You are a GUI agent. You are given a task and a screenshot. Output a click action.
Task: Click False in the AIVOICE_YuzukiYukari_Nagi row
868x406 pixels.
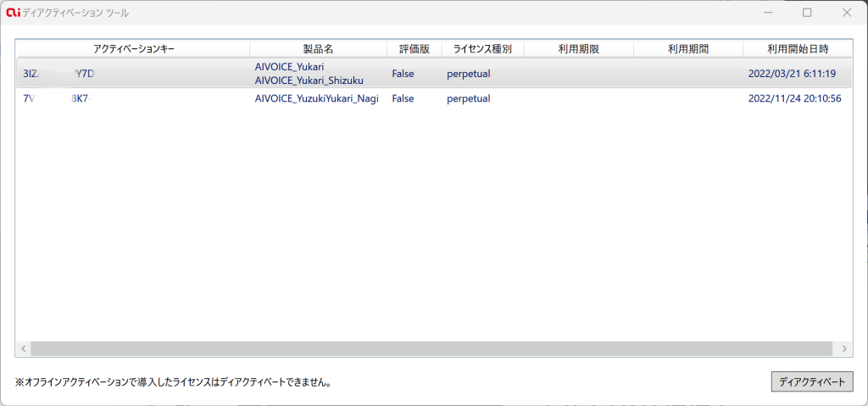403,99
